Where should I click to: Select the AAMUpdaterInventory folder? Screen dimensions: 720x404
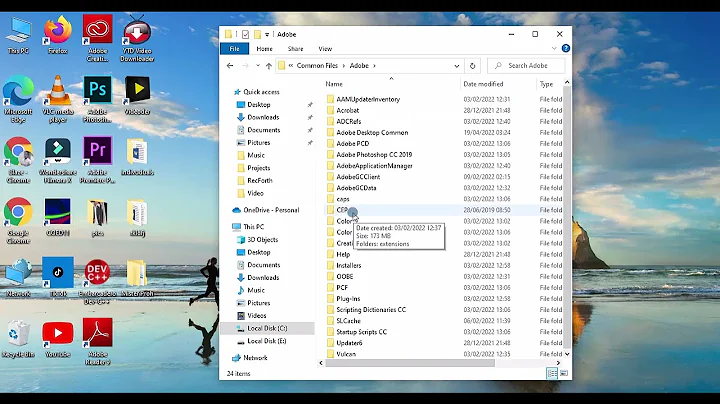click(x=368, y=99)
